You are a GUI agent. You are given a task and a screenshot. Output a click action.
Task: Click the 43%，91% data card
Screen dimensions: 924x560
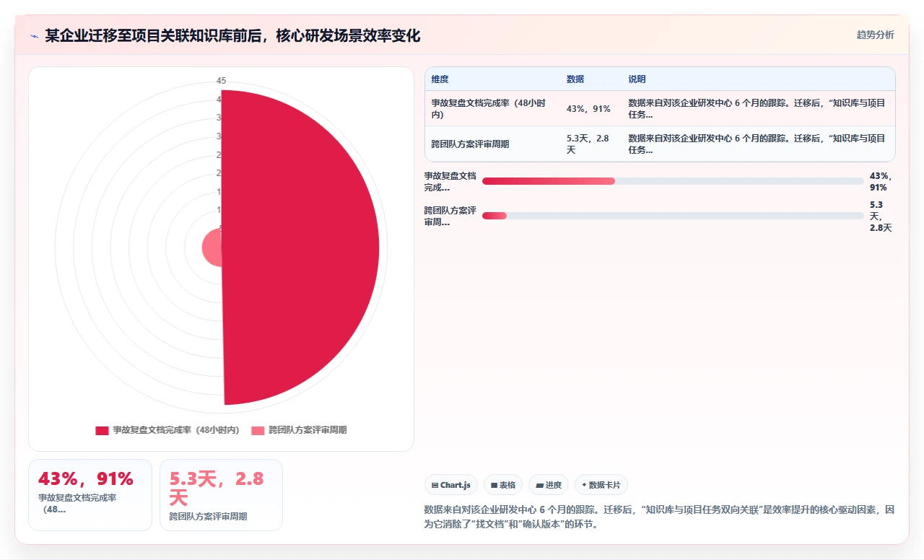point(90,495)
